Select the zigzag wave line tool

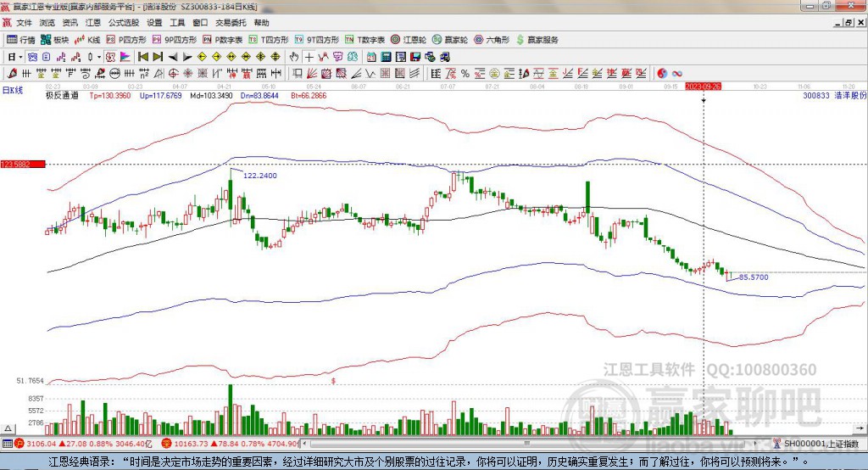click(370, 73)
